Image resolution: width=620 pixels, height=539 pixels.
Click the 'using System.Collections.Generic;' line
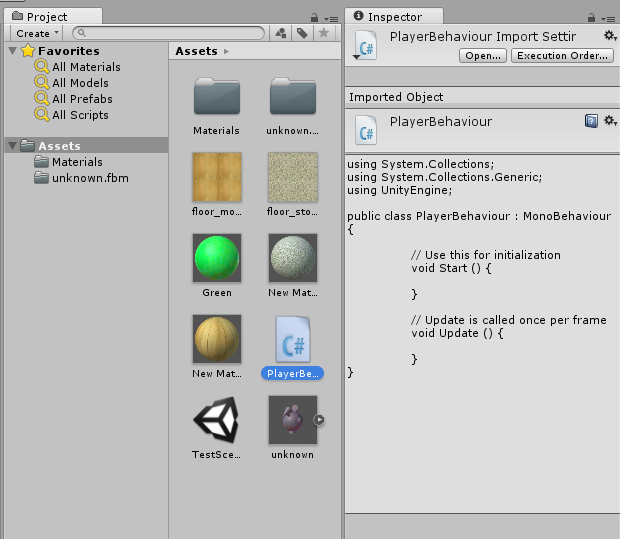(x=444, y=177)
